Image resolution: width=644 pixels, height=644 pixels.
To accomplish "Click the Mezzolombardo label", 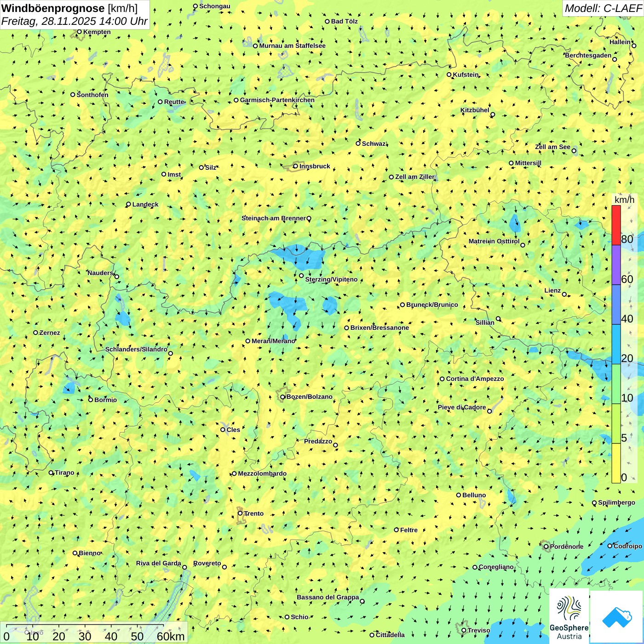I will point(262,473).
